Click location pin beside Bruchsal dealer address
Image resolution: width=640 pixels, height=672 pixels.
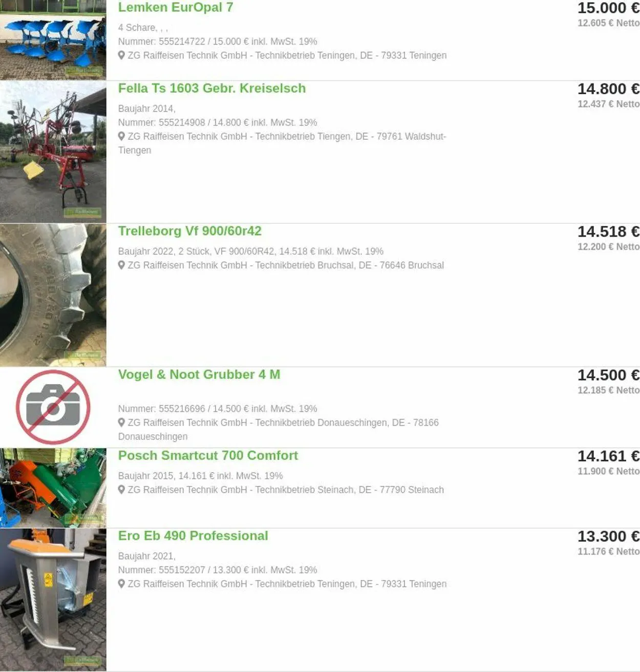(121, 265)
